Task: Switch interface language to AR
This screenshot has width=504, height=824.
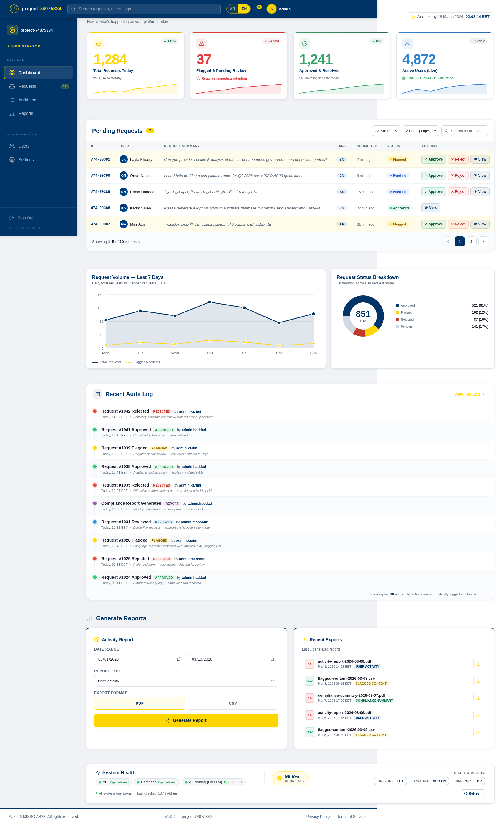Action: point(232,9)
